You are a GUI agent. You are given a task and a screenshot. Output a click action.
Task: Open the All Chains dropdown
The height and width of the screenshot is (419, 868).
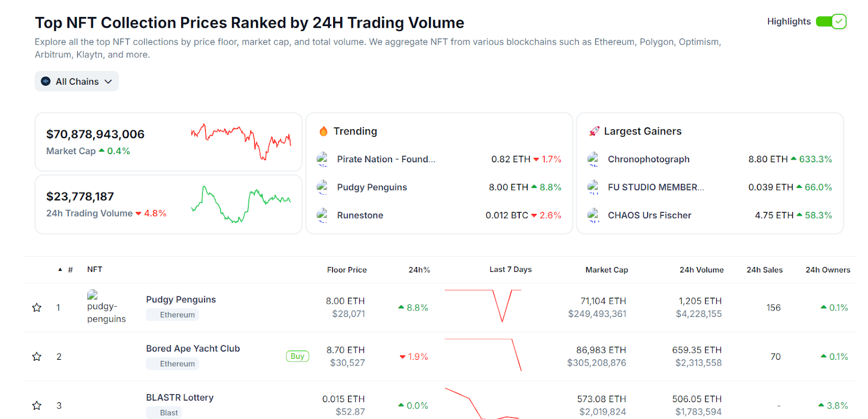(x=76, y=81)
